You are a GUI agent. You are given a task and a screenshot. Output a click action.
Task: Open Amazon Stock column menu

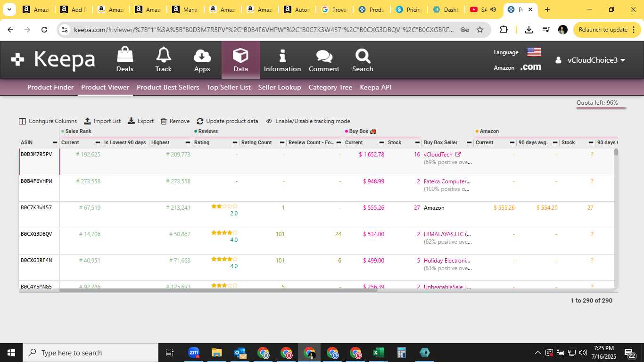pyautogui.click(x=591, y=143)
